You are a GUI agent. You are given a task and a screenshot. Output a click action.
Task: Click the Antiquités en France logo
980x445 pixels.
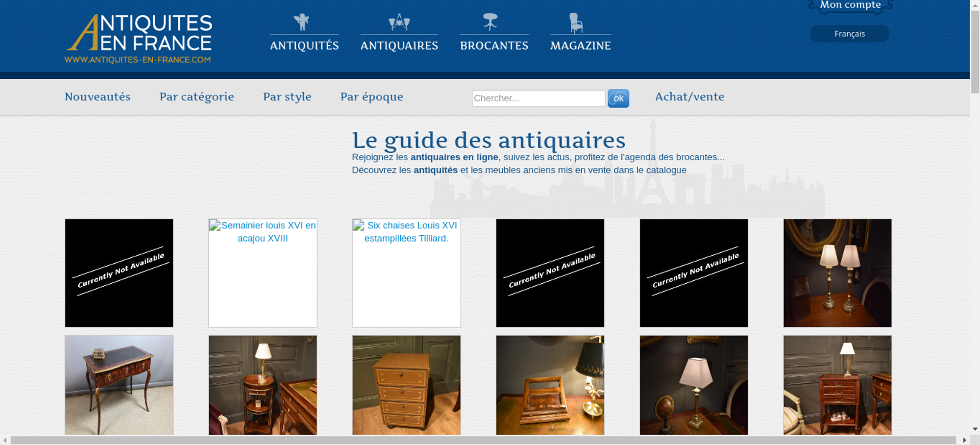pyautogui.click(x=139, y=38)
